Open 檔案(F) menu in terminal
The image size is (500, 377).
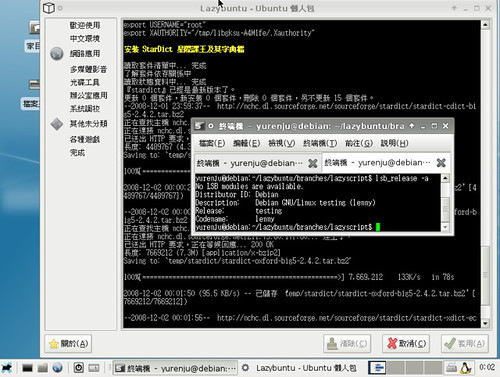[212, 143]
